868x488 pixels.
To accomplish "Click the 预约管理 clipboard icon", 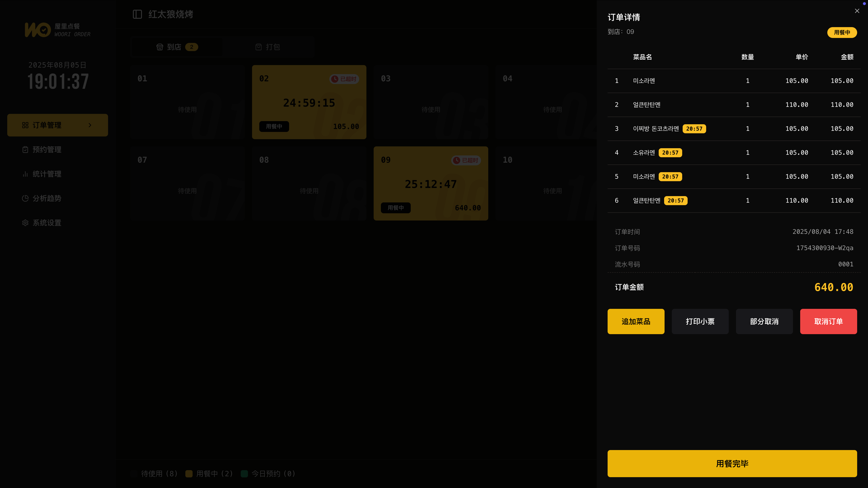I will coord(25,150).
